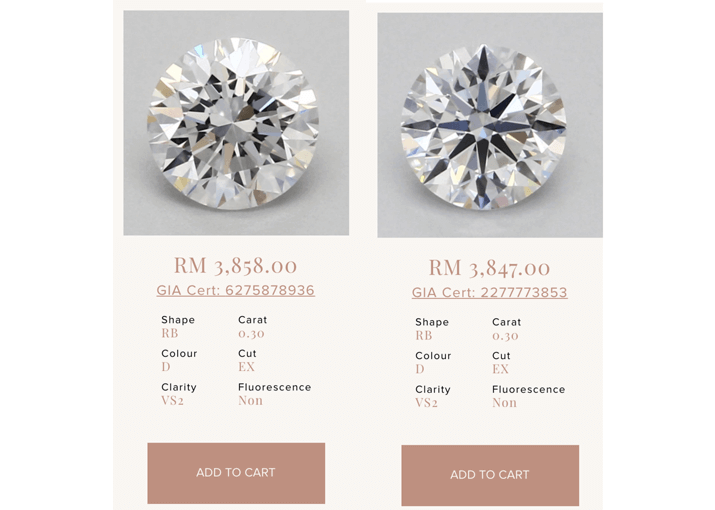
Task: View the left diamond product image
Action: point(236,123)
